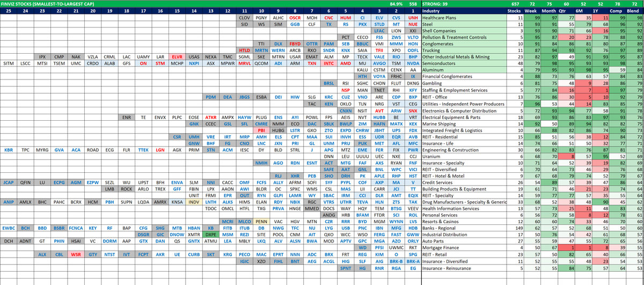Screen dimensions: 644x285
Task: Click the 84.9% value in the top row
Action: pyautogui.click(x=396, y=4)
